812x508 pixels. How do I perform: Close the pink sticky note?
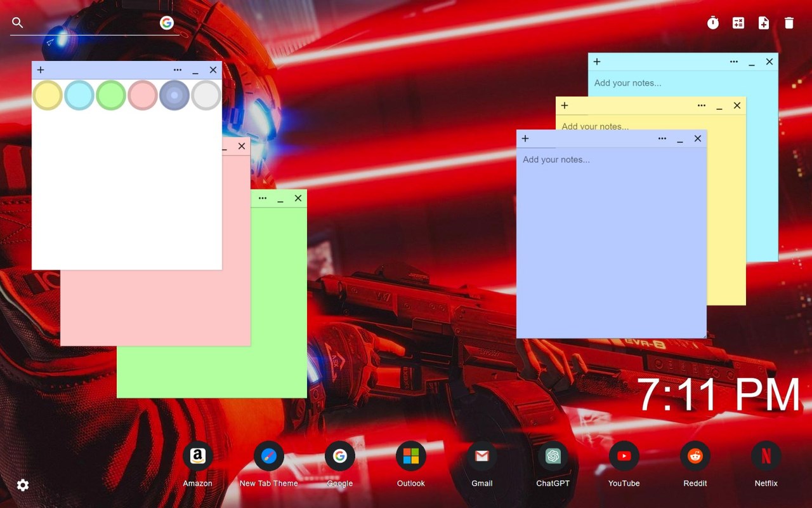[242, 146]
